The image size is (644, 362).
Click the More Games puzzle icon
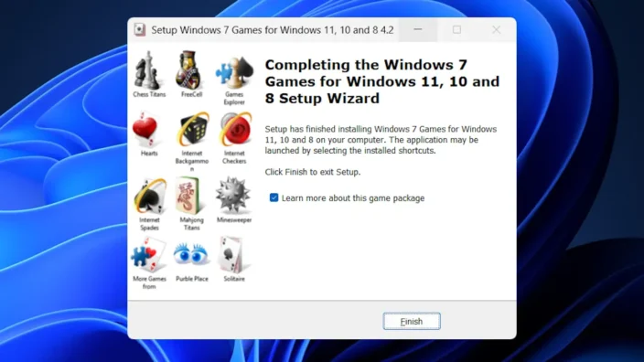pos(148,254)
